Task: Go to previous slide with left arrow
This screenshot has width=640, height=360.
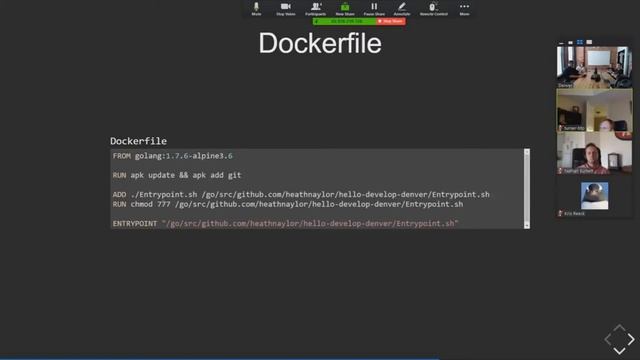Action: click(608, 339)
